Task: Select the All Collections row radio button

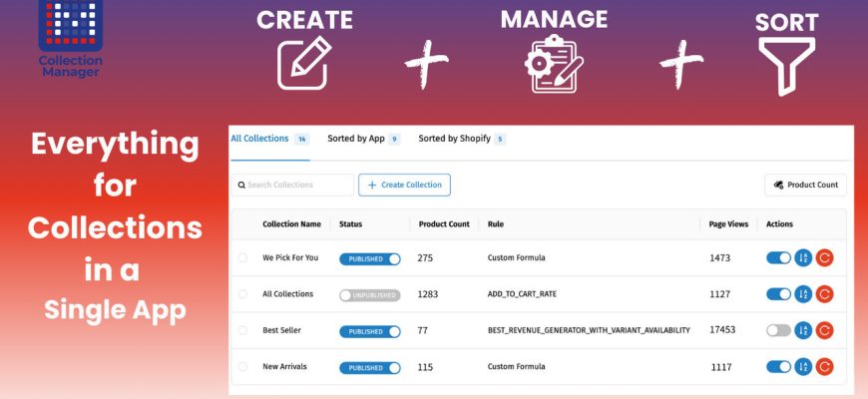Action: point(242,294)
